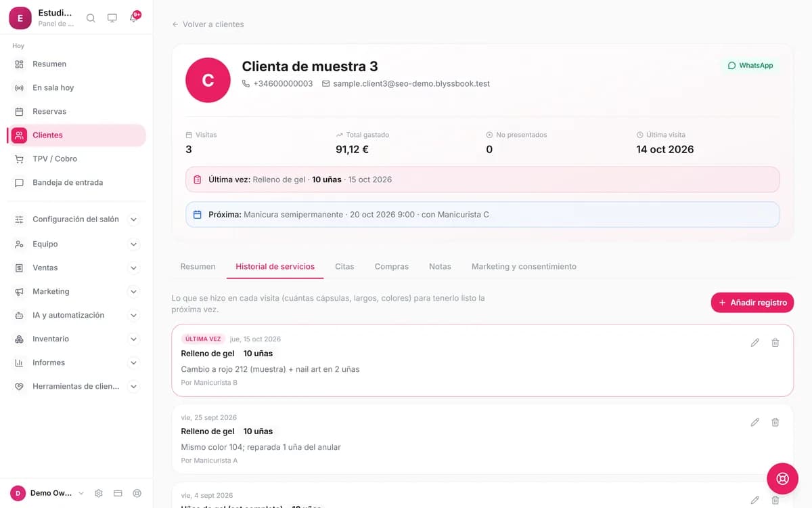Click the user profile icon in footer

click(137, 493)
